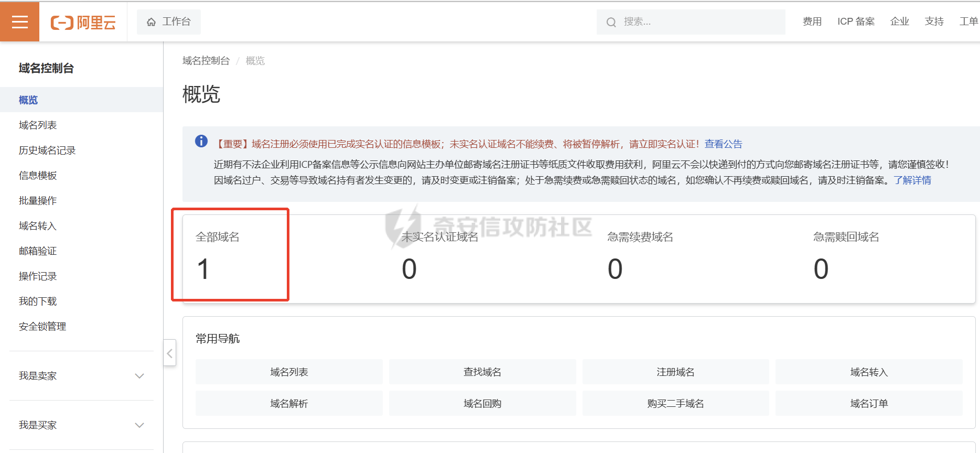This screenshot has height=453, width=980.
Task: Click the home icon beside 工作台
Action: point(152,22)
